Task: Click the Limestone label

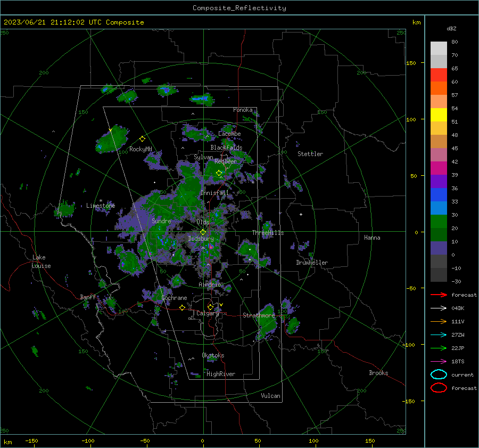Action: 101,206
